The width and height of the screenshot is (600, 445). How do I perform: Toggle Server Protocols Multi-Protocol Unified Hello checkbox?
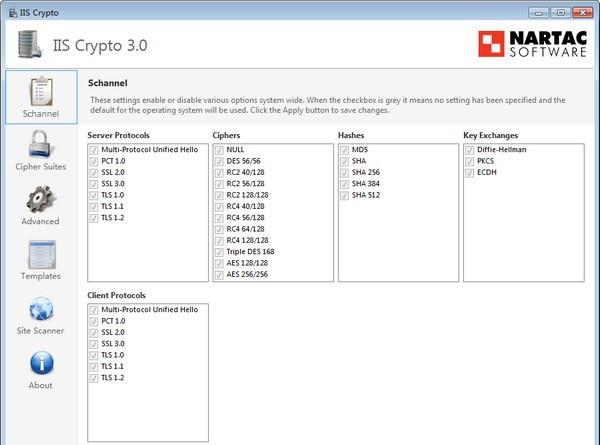tap(93, 150)
